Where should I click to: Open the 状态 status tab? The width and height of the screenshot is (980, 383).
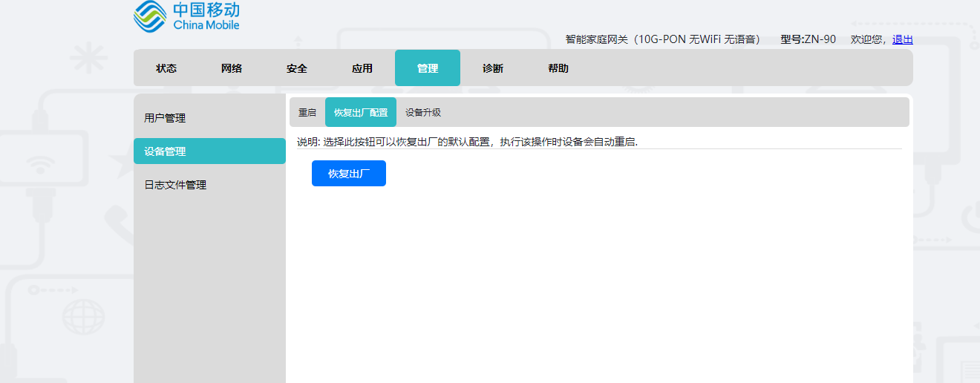[x=166, y=68]
